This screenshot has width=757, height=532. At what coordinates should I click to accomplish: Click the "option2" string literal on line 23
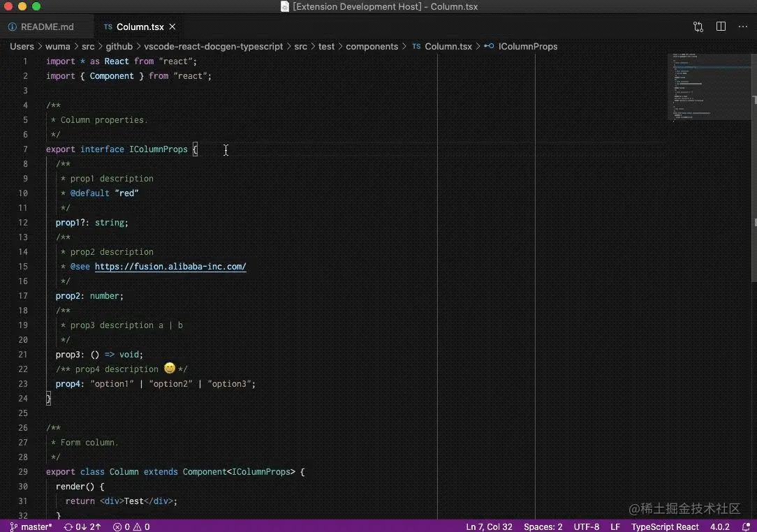tap(170, 384)
